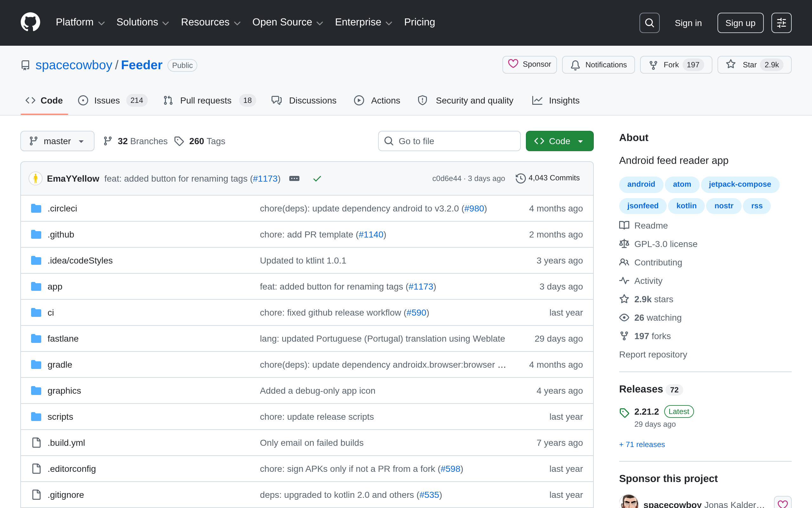Switch to the Security and quality tab
This screenshot has width=812, height=508.
[465, 100]
